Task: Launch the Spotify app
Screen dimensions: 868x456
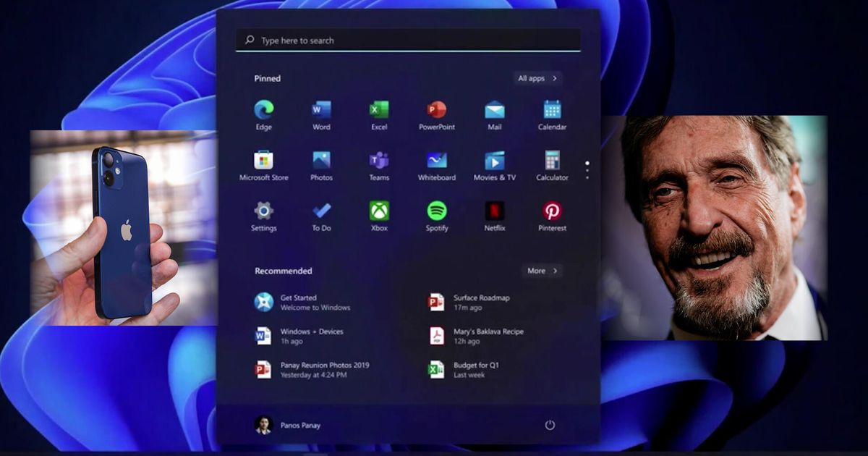Action: tap(436, 211)
